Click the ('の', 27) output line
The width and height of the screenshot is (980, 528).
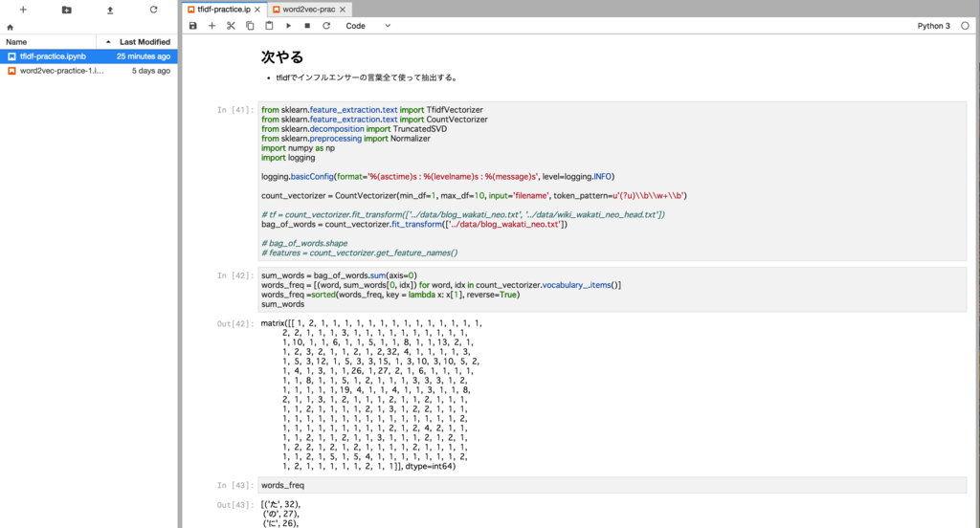click(x=280, y=514)
